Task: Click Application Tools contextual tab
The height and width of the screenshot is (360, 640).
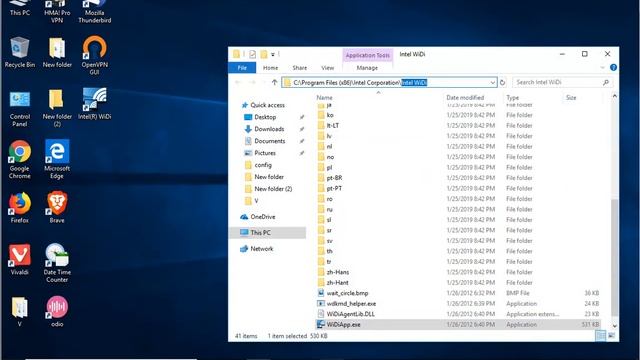Action: (x=367, y=55)
